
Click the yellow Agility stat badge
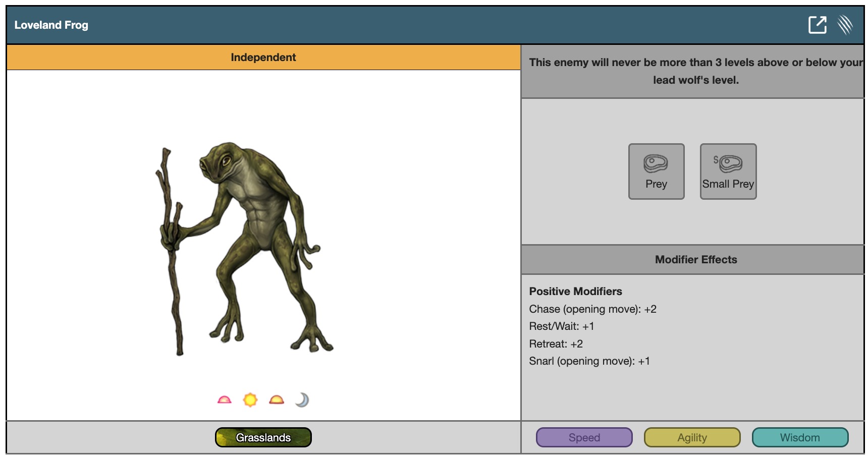pos(692,437)
